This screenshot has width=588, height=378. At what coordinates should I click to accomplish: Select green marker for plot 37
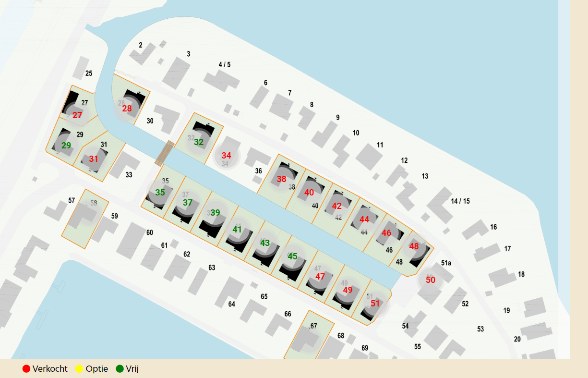coord(188,203)
